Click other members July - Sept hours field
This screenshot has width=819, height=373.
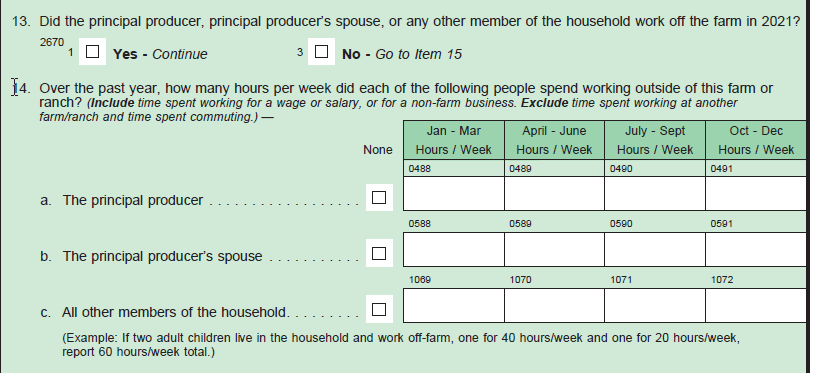pyautogui.click(x=655, y=306)
